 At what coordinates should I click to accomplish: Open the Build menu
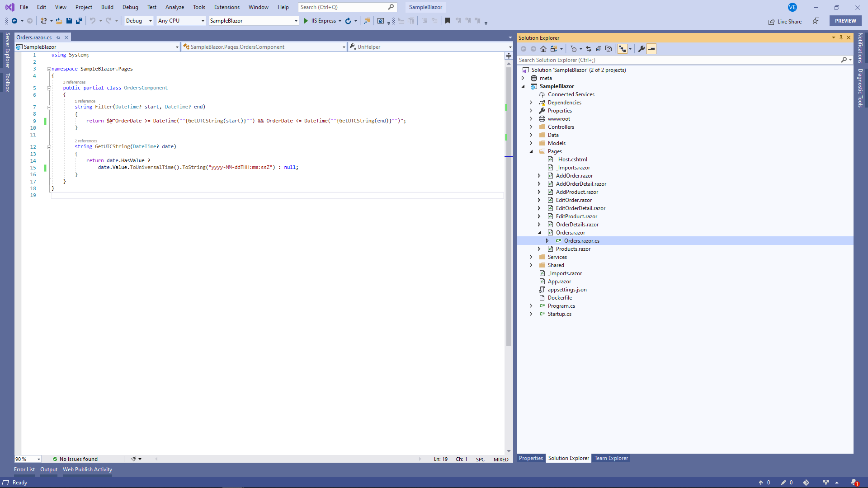point(107,7)
